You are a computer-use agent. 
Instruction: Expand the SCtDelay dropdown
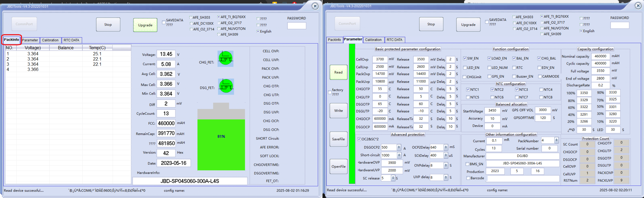pos(445,155)
